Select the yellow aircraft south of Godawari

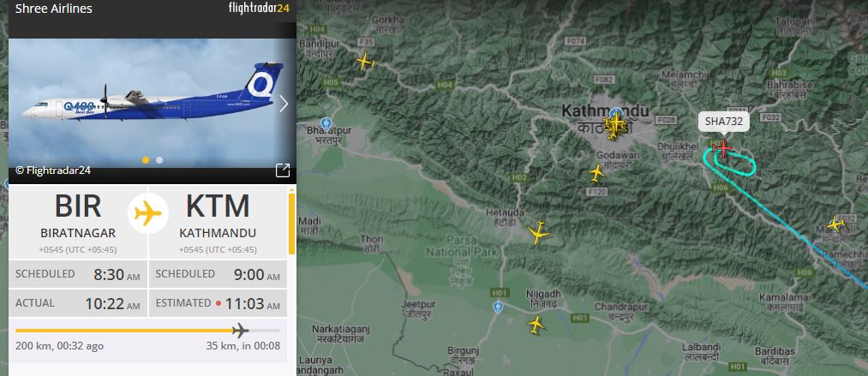[596, 173]
